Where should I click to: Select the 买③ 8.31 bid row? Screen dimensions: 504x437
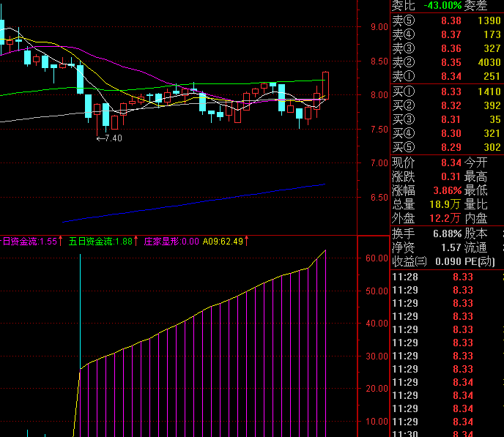(x=447, y=119)
